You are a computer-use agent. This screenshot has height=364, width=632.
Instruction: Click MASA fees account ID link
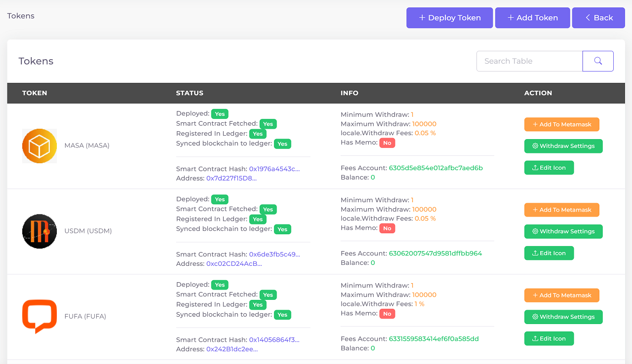pyautogui.click(x=436, y=168)
